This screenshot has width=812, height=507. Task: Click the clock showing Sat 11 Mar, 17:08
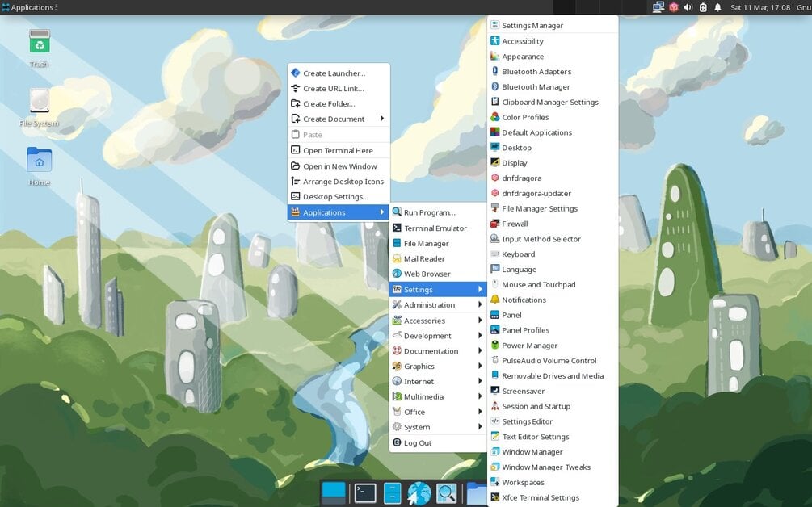pyautogui.click(x=760, y=7)
